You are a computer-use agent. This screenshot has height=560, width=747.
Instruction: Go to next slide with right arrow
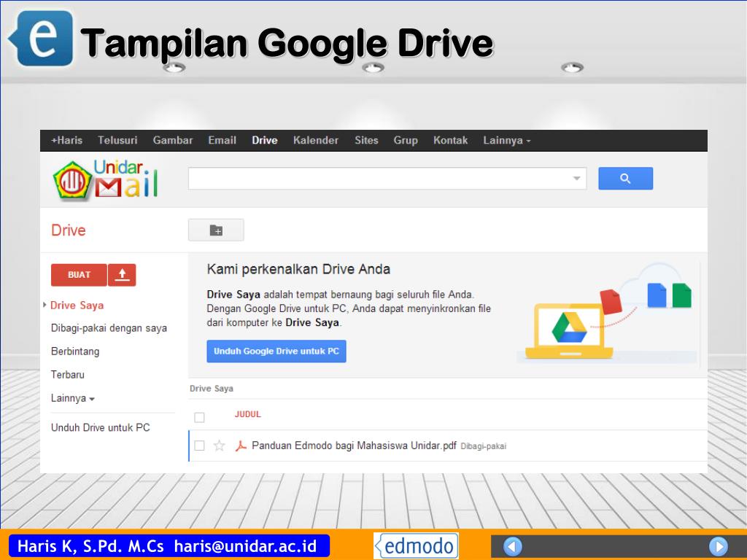click(719, 546)
